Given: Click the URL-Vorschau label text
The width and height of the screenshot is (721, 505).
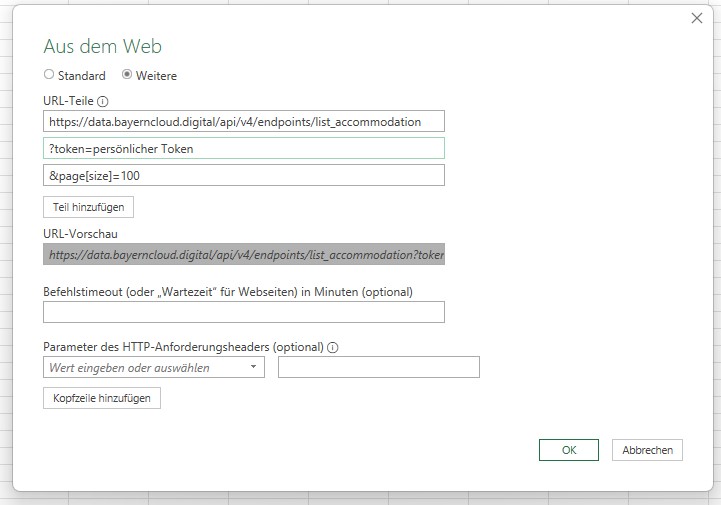Looking at the screenshot, I should (78, 233).
